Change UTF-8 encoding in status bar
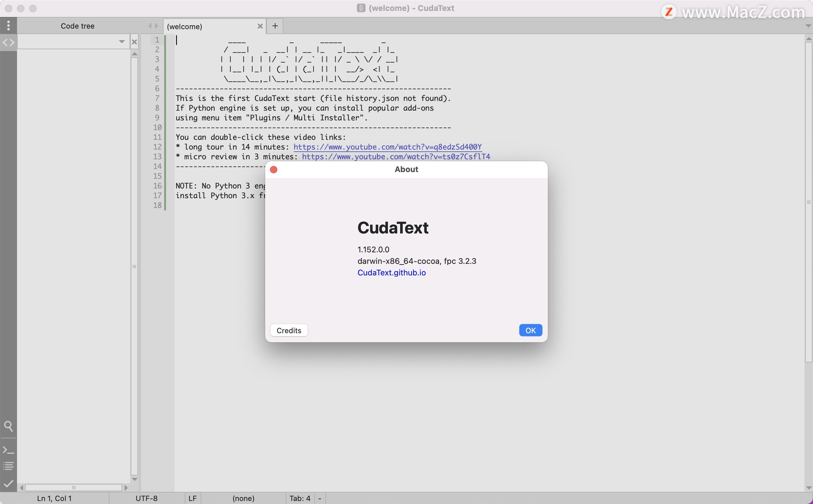Viewport: 813px width, 504px height. click(147, 498)
